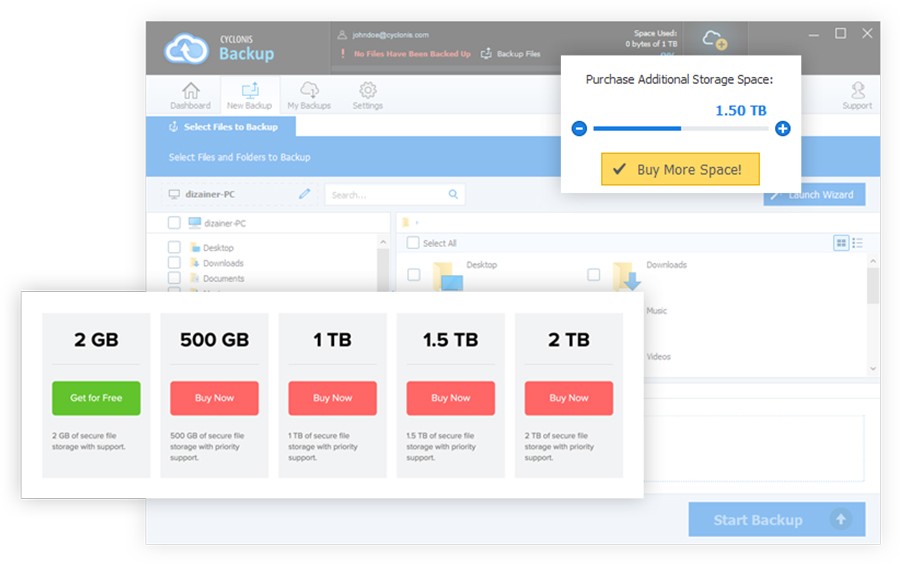The width and height of the screenshot is (900, 565).
Task: Increase storage with the plus button
Action: 782,129
